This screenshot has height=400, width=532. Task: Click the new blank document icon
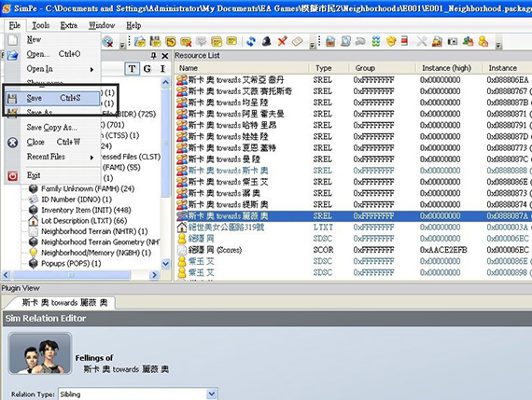coord(12,40)
